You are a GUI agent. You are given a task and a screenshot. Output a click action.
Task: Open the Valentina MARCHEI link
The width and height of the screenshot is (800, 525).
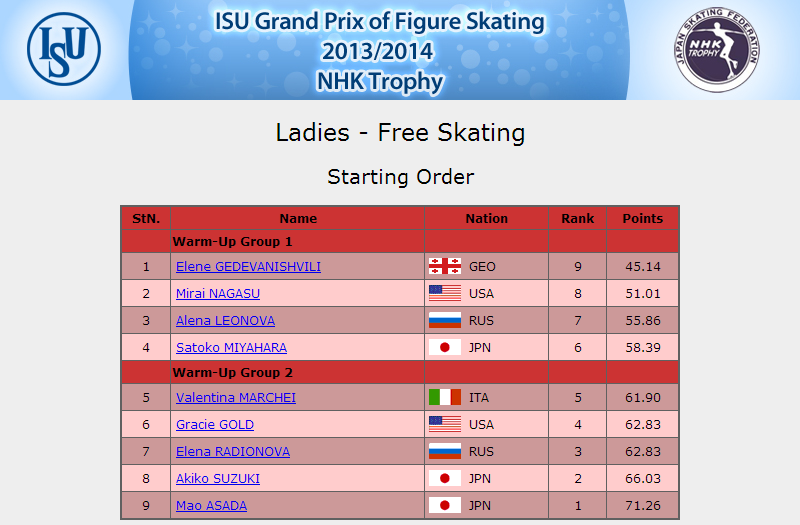coord(236,398)
